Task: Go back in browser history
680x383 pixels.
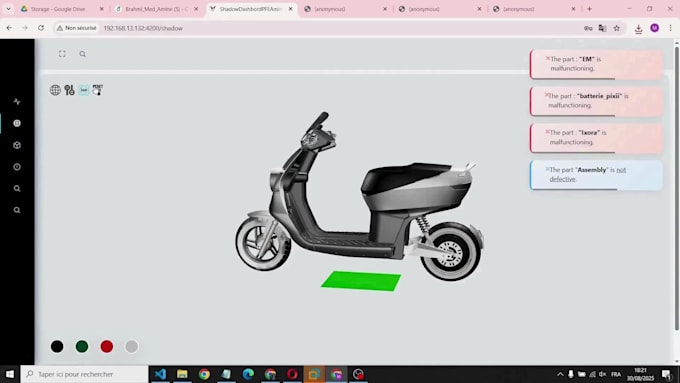Action: (x=9, y=28)
